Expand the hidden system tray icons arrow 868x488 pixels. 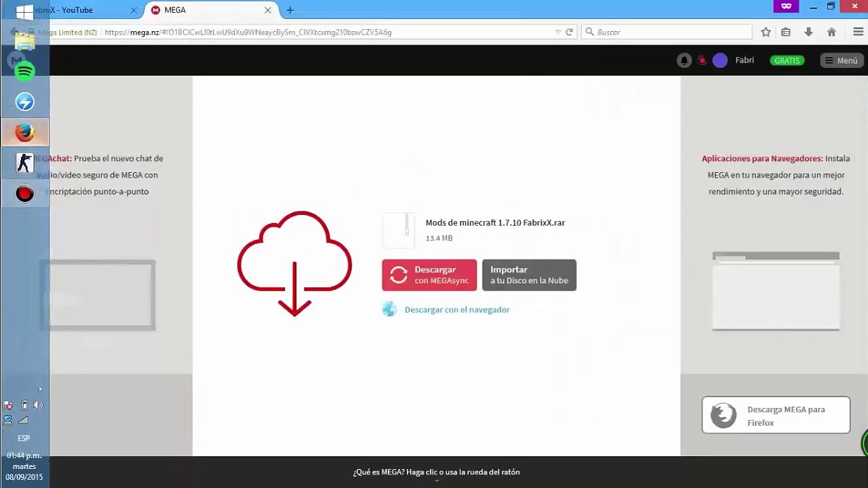coord(40,389)
